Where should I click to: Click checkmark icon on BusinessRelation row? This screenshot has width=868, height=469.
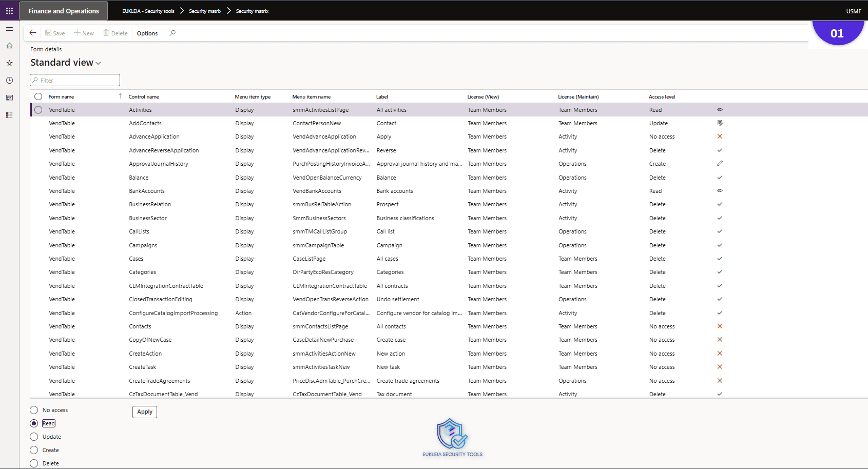[720, 204]
